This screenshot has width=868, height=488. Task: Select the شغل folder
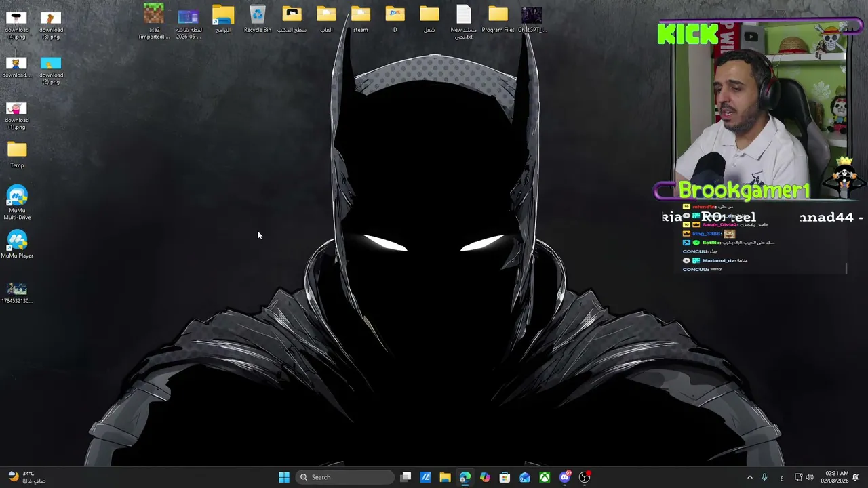click(x=429, y=19)
